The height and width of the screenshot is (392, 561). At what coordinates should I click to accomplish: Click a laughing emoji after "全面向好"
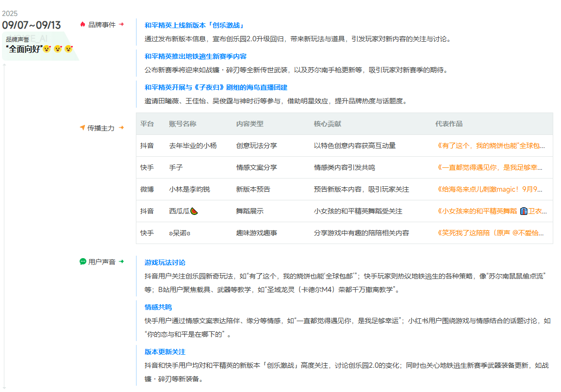point(47,49)
